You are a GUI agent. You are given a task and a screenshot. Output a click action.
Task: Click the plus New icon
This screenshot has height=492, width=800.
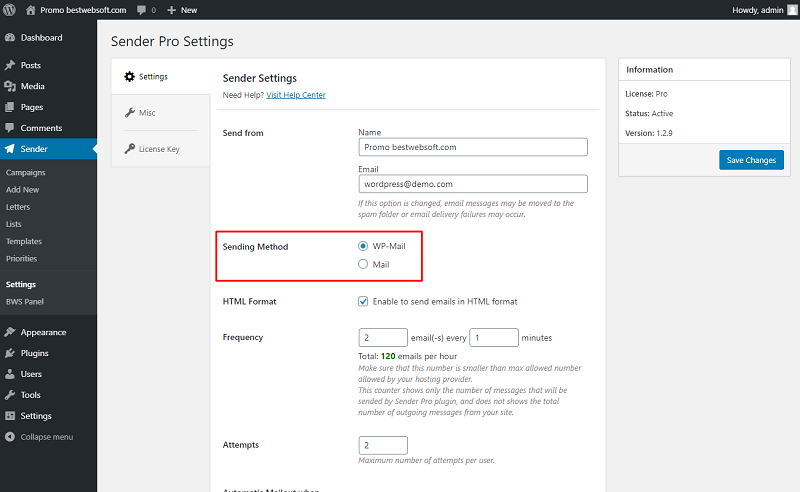[x=171, y=10]
